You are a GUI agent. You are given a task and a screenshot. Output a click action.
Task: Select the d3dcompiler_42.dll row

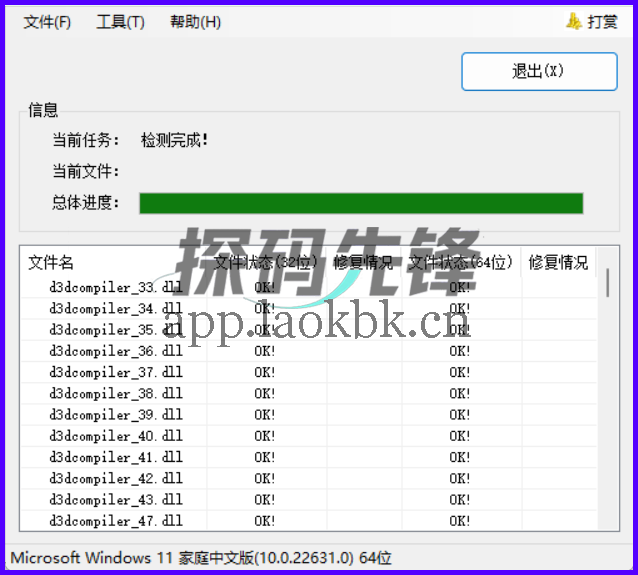pos(309,478)
